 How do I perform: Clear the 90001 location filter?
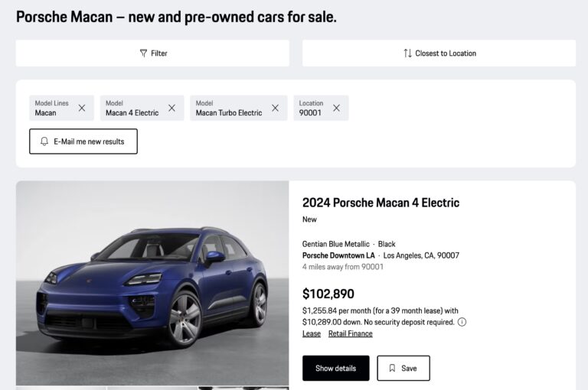336,108
